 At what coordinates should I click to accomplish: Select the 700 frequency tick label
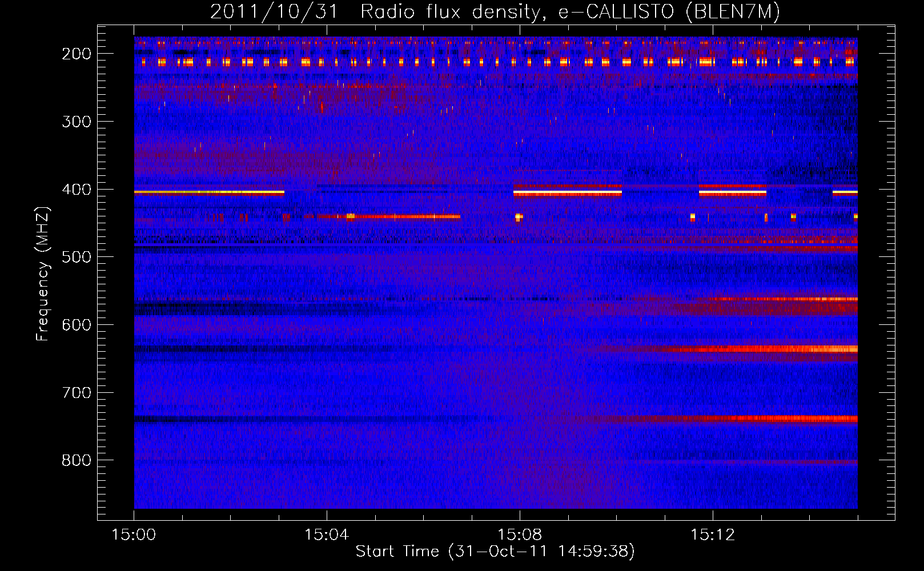77,393
